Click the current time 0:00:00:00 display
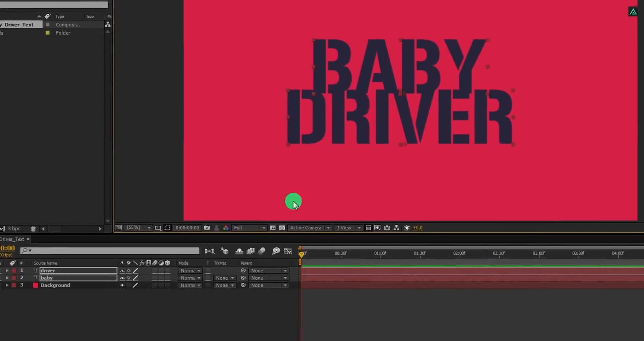The height and width of the screenshot is (341, 644). 187,228
